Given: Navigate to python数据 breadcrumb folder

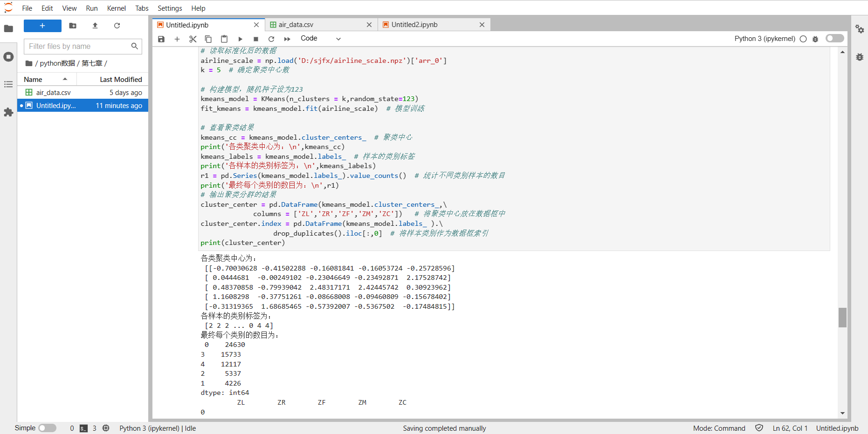Looking at the screenshot, I should pyautogui.click(x=57, y=63).
